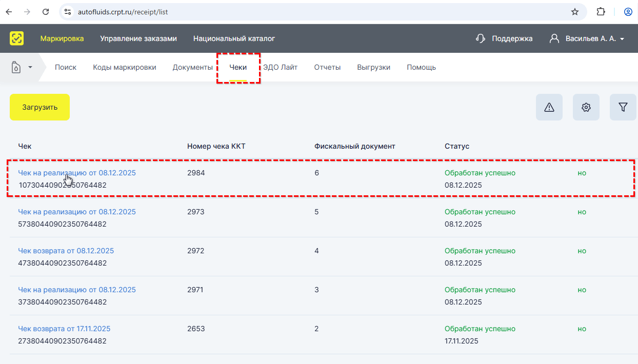Viewport: 638px width, 364px height.
Task: Click the Поддержка headset icon
Action: click(x=481, y=38)
